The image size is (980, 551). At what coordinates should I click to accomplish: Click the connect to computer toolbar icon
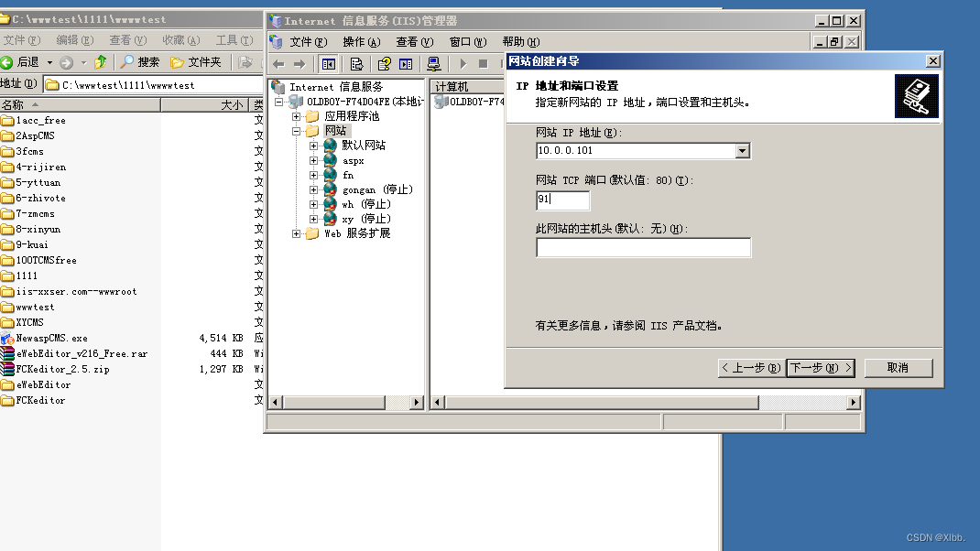point(434,64)
